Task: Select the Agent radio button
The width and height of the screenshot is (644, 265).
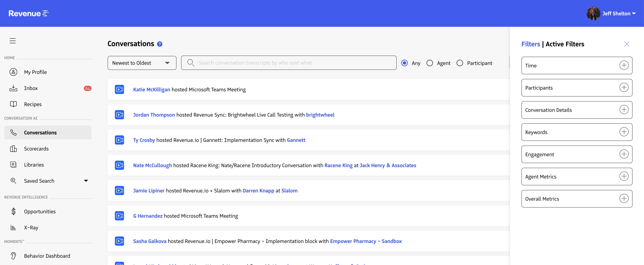Action: pos(430,63)
